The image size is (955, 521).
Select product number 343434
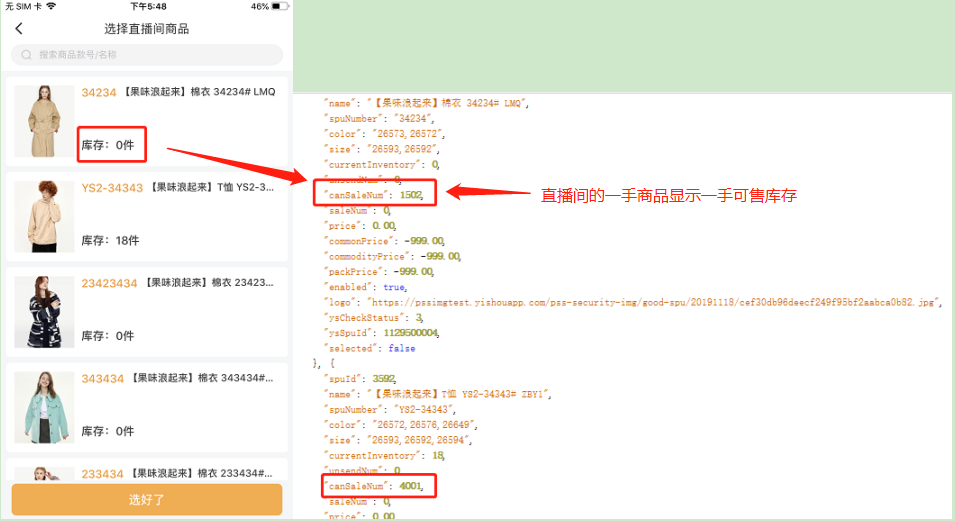(102, 379)
